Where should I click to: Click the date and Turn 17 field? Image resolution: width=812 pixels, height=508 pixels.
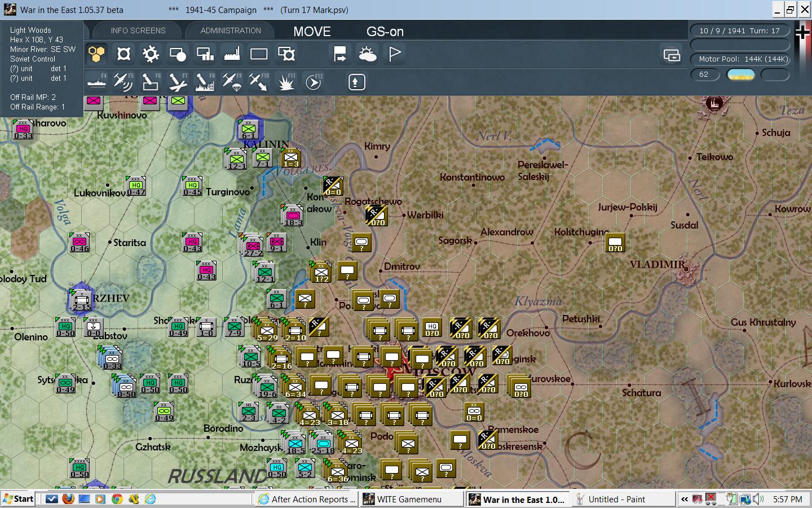[740, 30]
